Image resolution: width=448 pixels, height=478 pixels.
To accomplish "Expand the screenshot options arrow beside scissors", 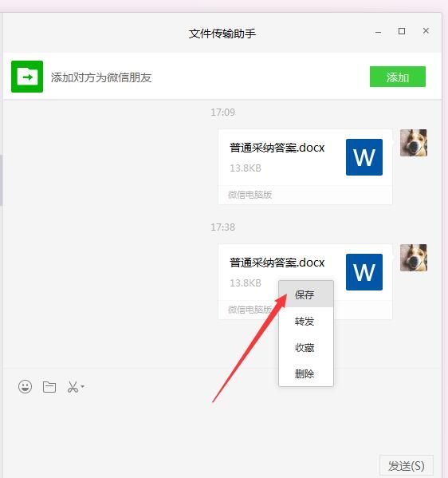I will click(x=82, y=386).
